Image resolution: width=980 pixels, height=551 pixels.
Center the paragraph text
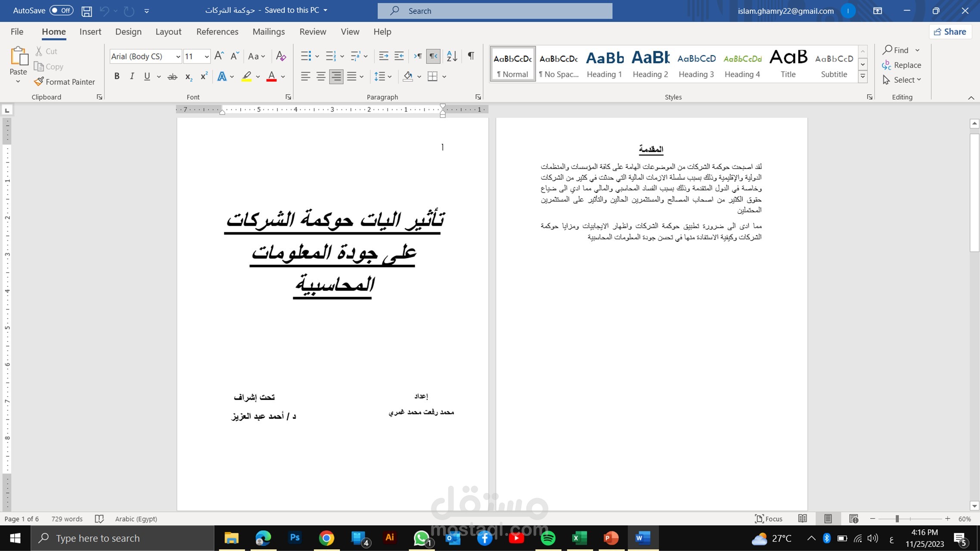[321, 77]
